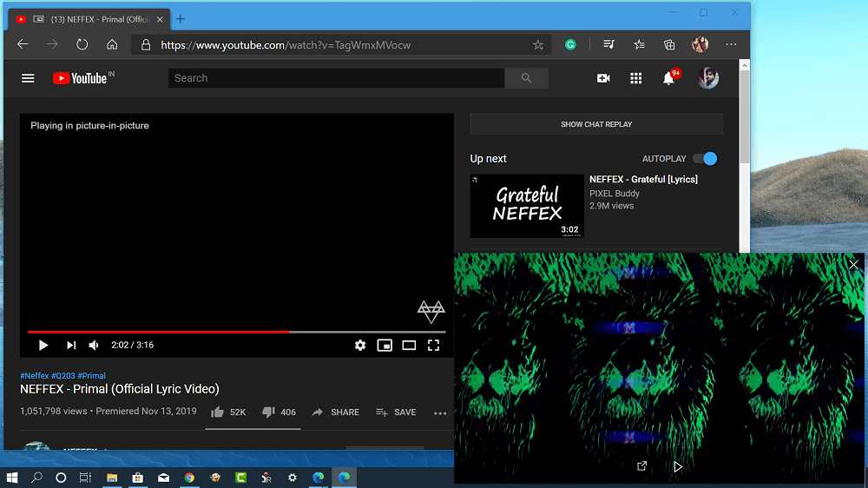The height and width of the screenshot is (488, 868).
Task: Toggle the Autoplay switch
Action: click(x=705, y=159)
